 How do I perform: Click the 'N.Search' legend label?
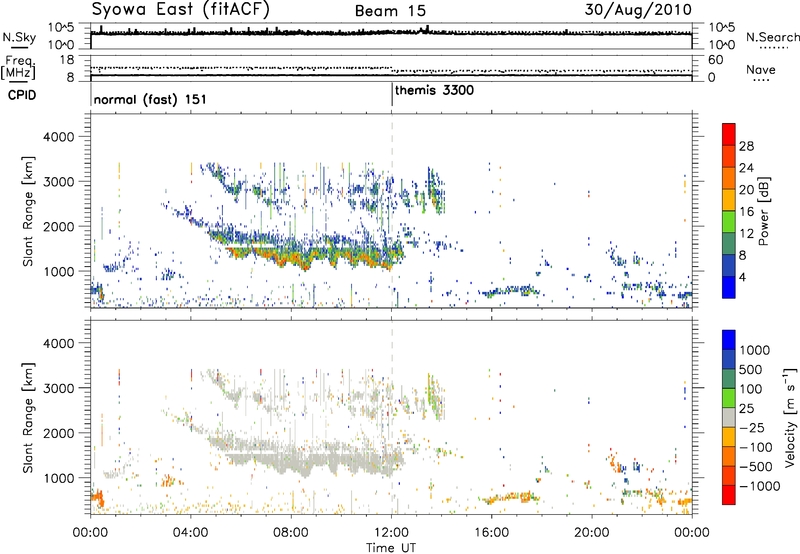[x=772, y=37]
